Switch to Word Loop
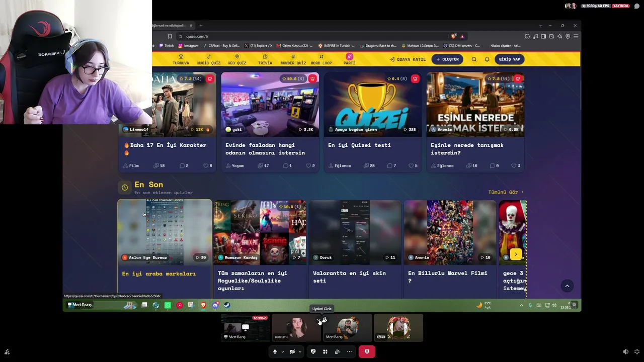This screenshot has width=644, height=362. coord(321,59)
